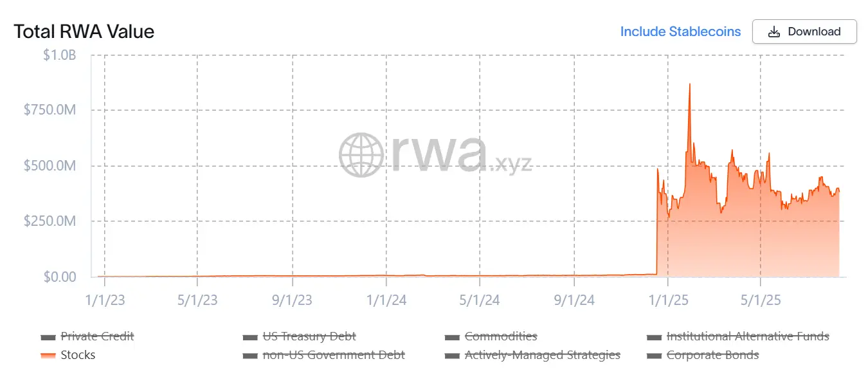Click the rwa.xyz globe watermark icon
This screenshot has height=377, width=868.
tap(361, 154)
